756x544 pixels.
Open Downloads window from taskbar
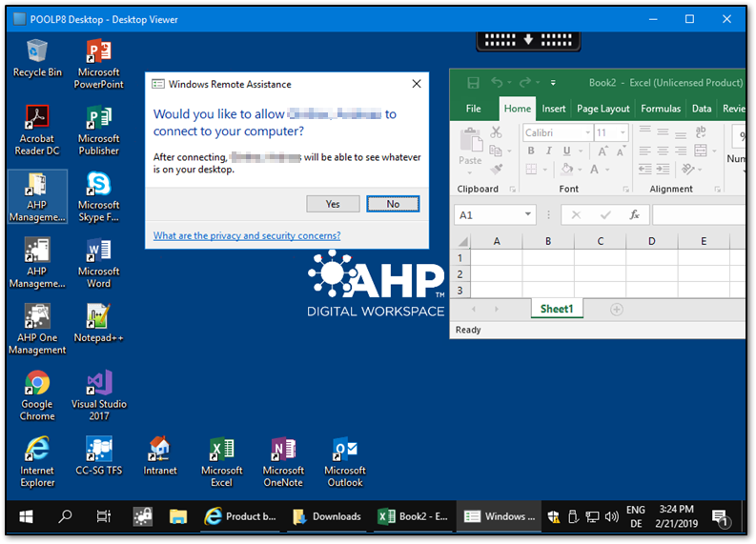click(x=327, y=516)
